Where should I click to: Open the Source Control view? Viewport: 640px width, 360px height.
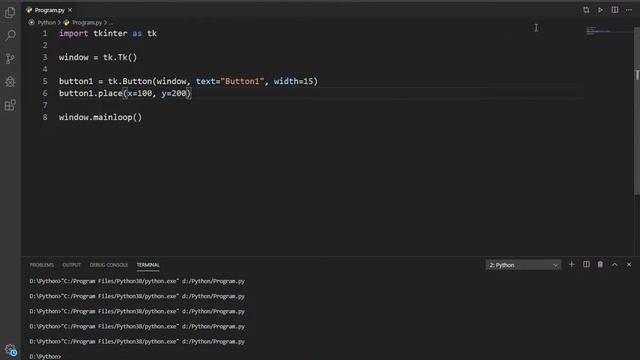pos(10,58)
